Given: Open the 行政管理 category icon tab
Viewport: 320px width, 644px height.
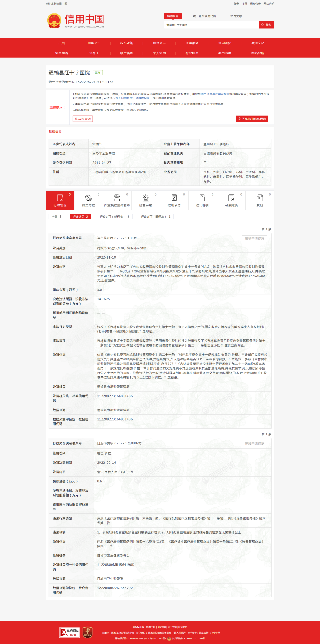Looking at the screenshot, I should pyautogui.click(x=60, y=200).
